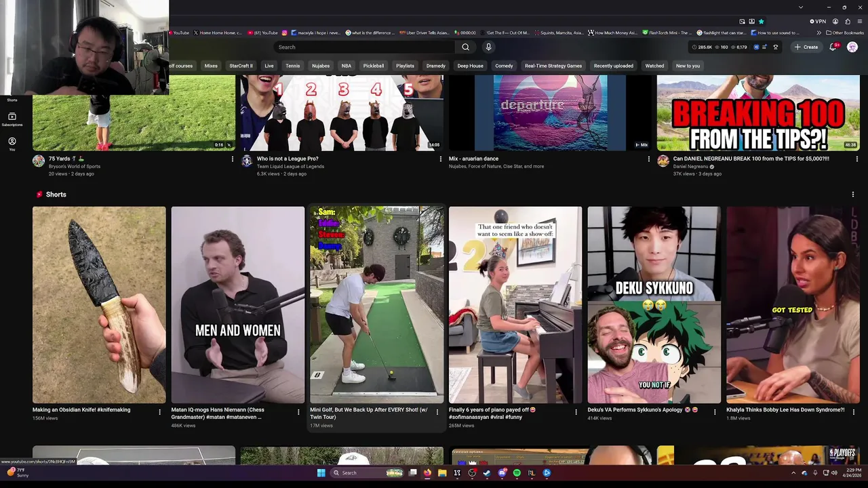Open Spotify from the taskbar

[517, 472]
